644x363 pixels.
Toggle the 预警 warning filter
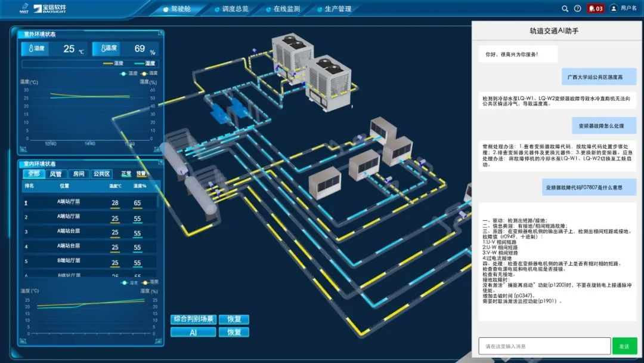point(141,174)
